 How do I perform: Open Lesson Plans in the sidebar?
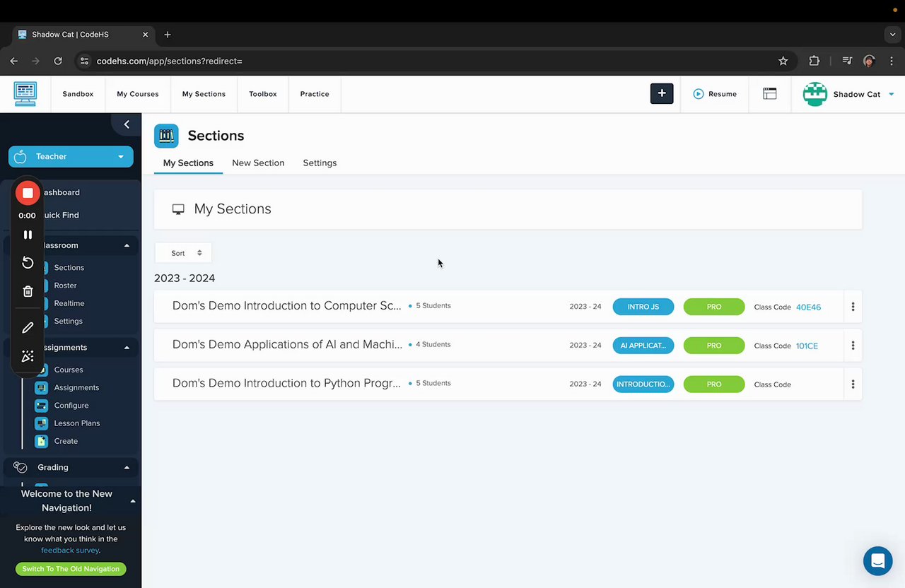click(x=76, y=423)
